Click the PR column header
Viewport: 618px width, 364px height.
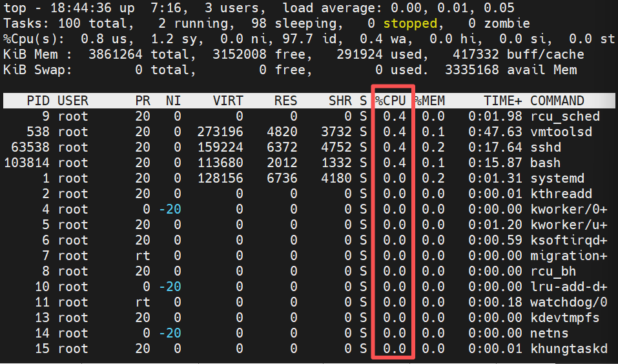[143, 101]
